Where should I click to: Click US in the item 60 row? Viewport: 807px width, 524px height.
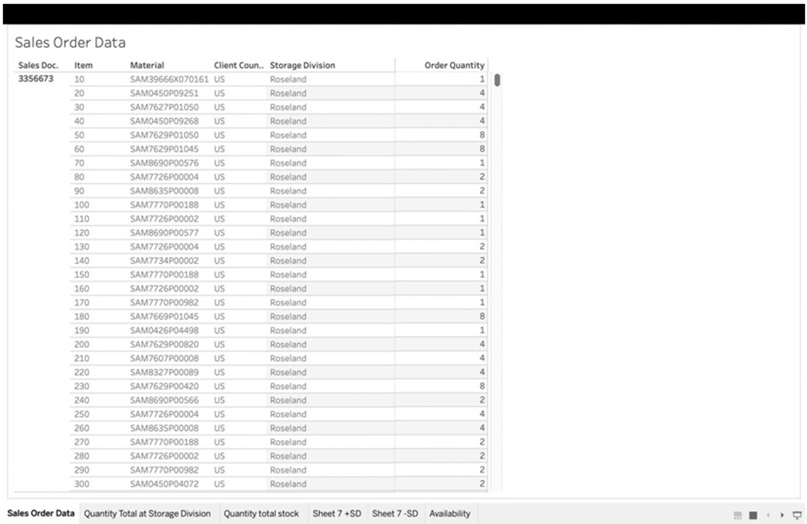click(x=219, y=149)
